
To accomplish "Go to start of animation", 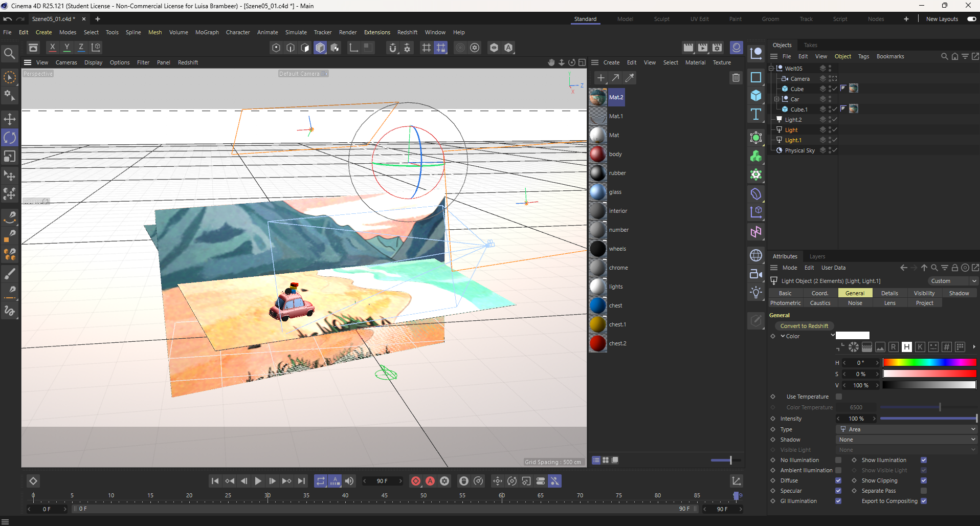I will pos(215,481).
